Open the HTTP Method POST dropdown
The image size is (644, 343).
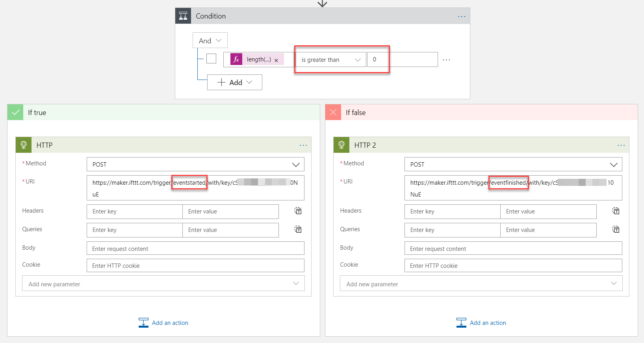click(x=195, y=165)
